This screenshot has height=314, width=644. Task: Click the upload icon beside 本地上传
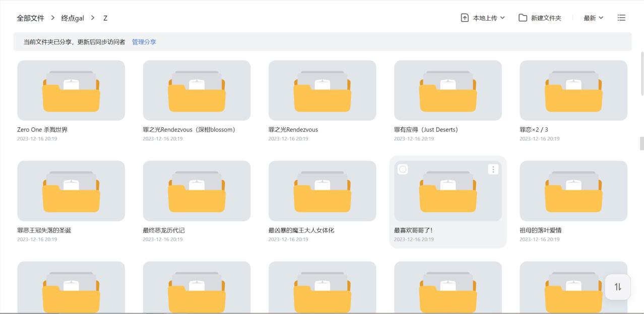click(x=465, y=18)
